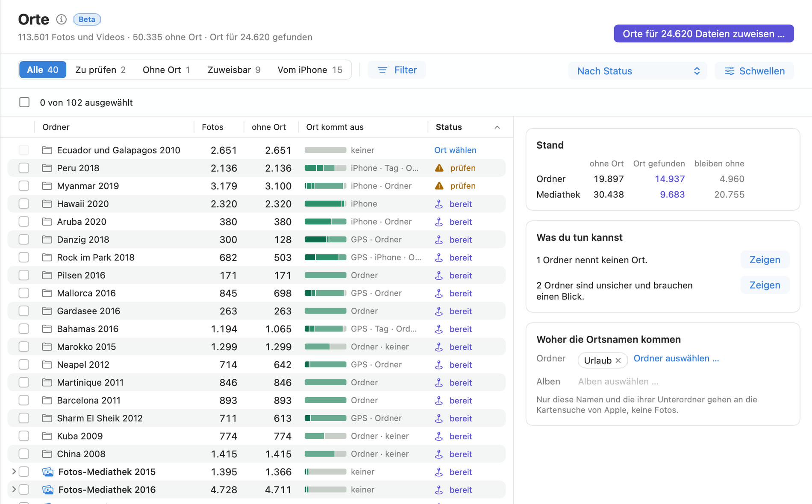Open the info icon next to Orte
The image size is (812, 504).
tap(62, 19)
